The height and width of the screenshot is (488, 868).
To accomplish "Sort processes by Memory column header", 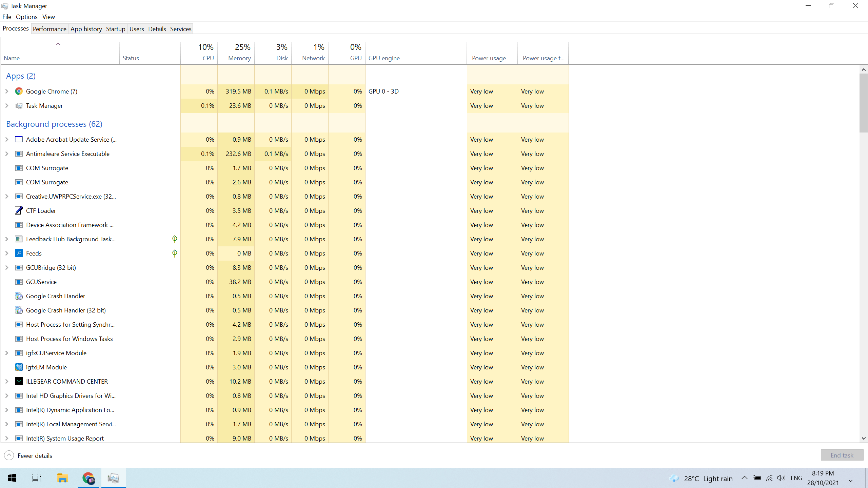I will (x=236, y=53).
